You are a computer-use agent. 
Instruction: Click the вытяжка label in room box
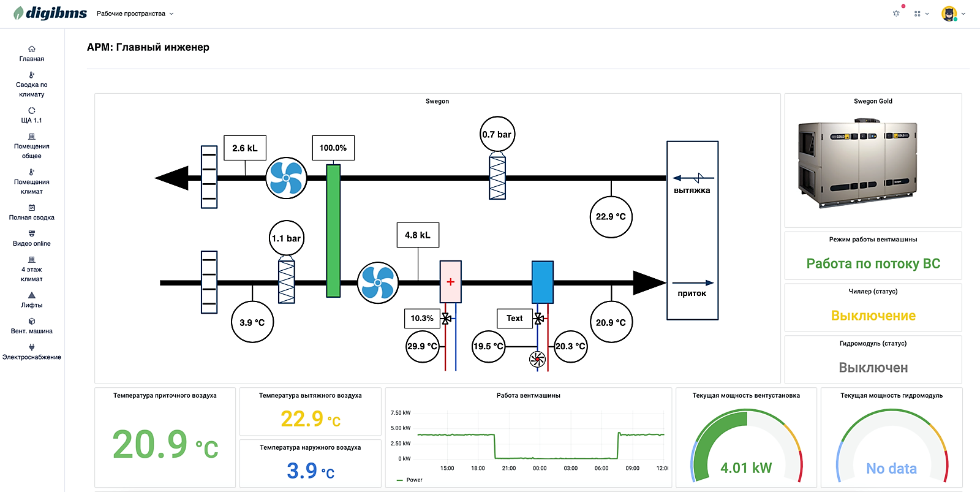pos(692,191)
